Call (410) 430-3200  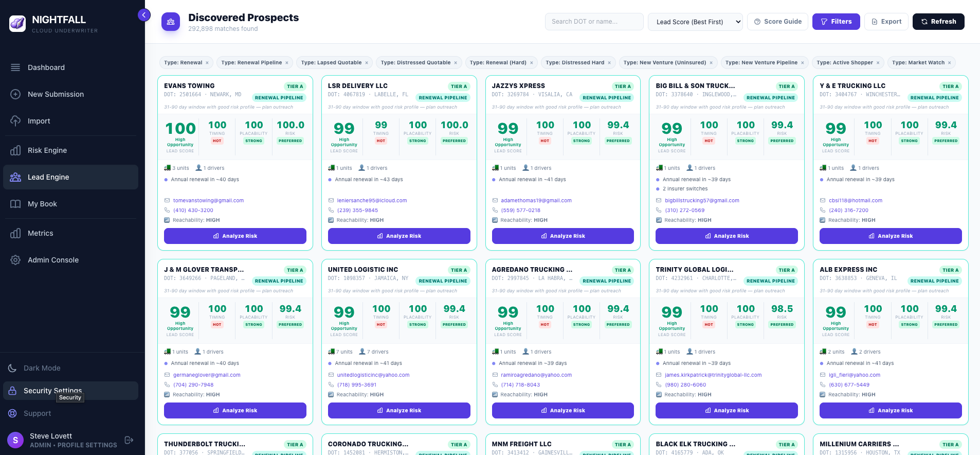pos(193,211)
